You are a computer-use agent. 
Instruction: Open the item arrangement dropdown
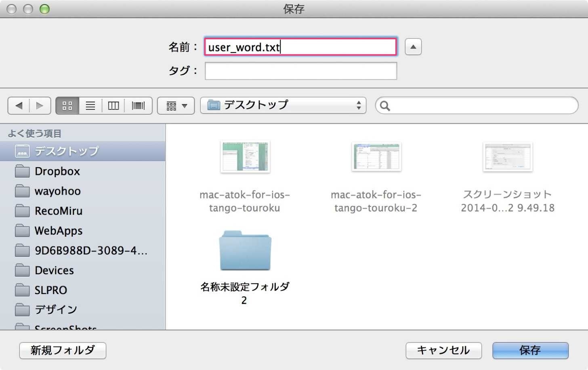click(176, 106)
